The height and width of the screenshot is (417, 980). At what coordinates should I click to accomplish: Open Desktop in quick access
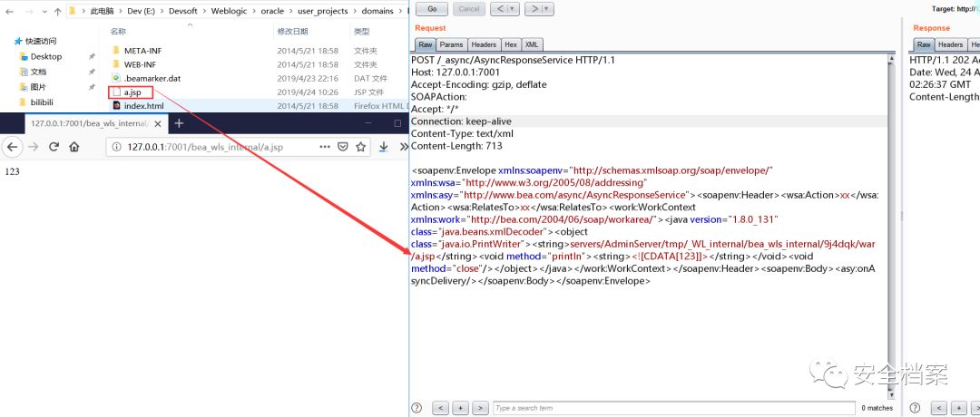[x=45, y=57]
